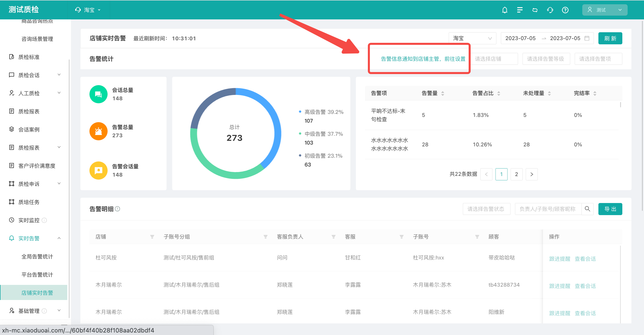Open 平台告警统计 submenu item
The width and height of the screenshot is (644, 335).
37,275
